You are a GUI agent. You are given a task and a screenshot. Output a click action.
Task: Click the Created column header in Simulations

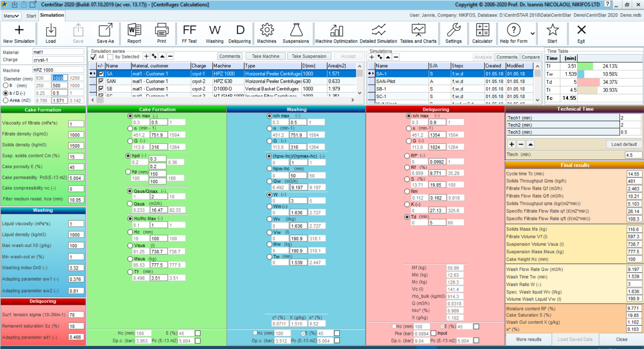tap(494, 66)
